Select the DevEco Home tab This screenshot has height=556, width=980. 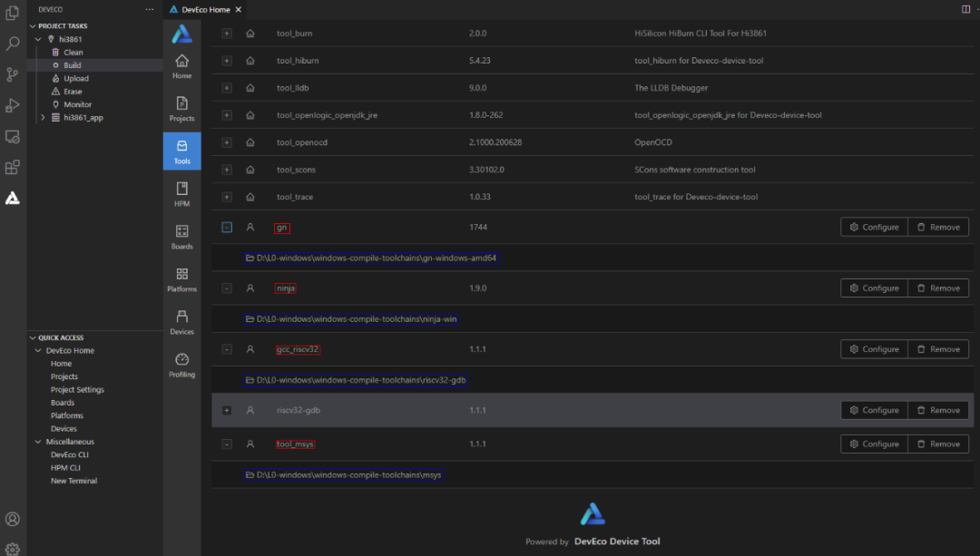tap(205, 9)
